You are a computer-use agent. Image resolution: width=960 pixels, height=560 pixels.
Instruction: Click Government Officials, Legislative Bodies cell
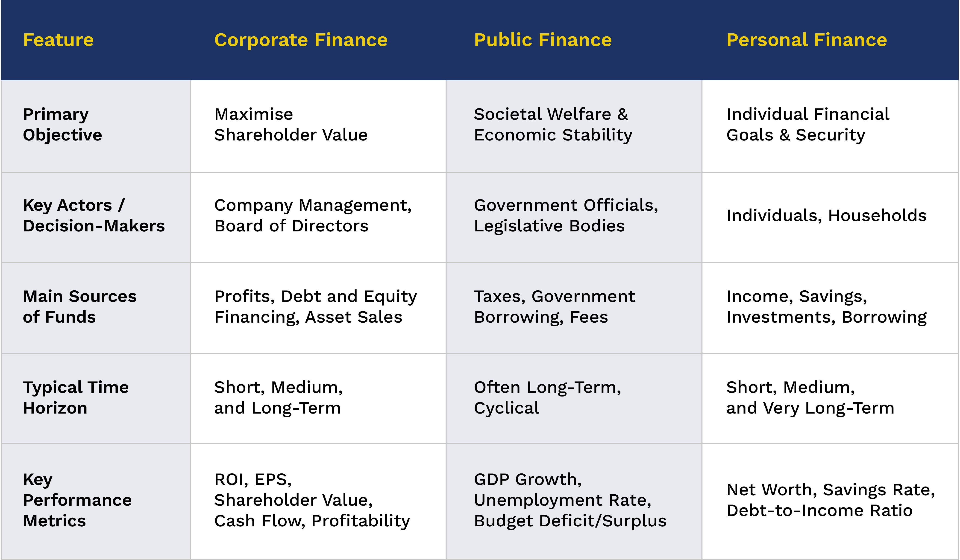click(x=566, y=216)
